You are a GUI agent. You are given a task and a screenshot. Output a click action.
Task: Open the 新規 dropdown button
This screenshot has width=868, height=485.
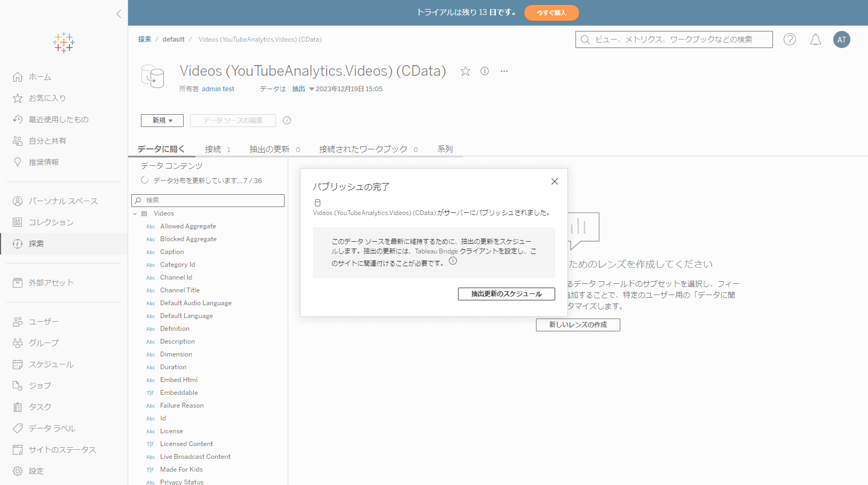coord(162,121)
